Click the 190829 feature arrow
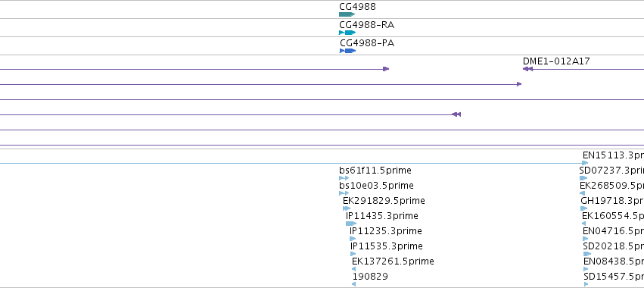The width and height of the screenshot is (644, 288). 354,284
